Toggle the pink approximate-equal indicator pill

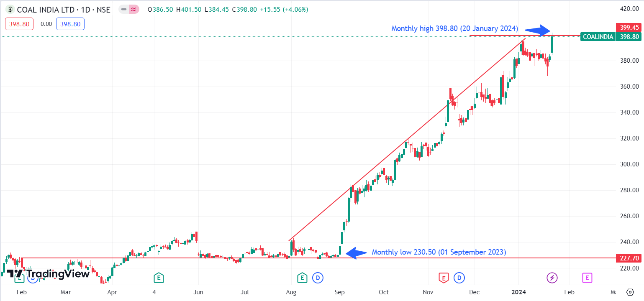(133, 9)
